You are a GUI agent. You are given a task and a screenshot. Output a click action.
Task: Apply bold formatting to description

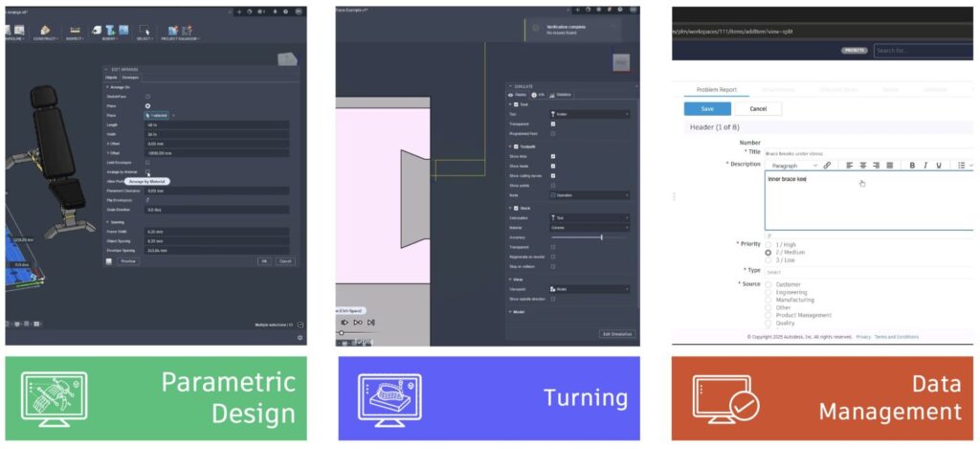pos(912,165)
